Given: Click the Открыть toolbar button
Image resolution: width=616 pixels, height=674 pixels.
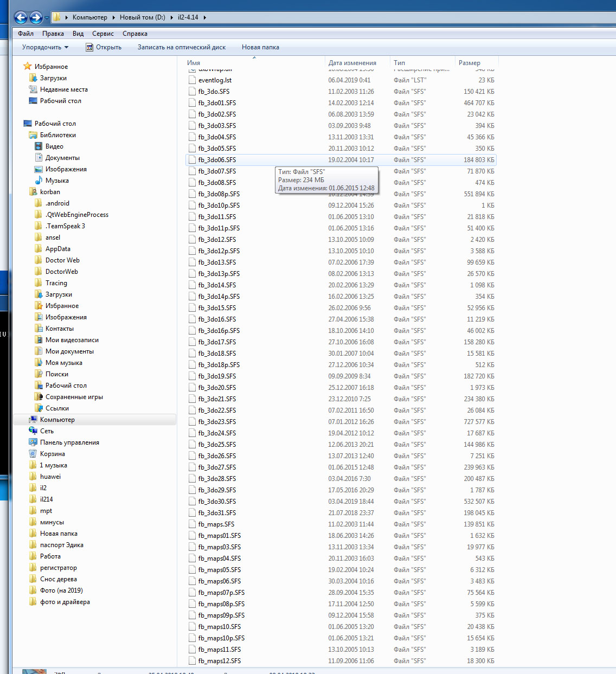Looking at the screenshot, I should pyautogui.click(x=104, y=47).
